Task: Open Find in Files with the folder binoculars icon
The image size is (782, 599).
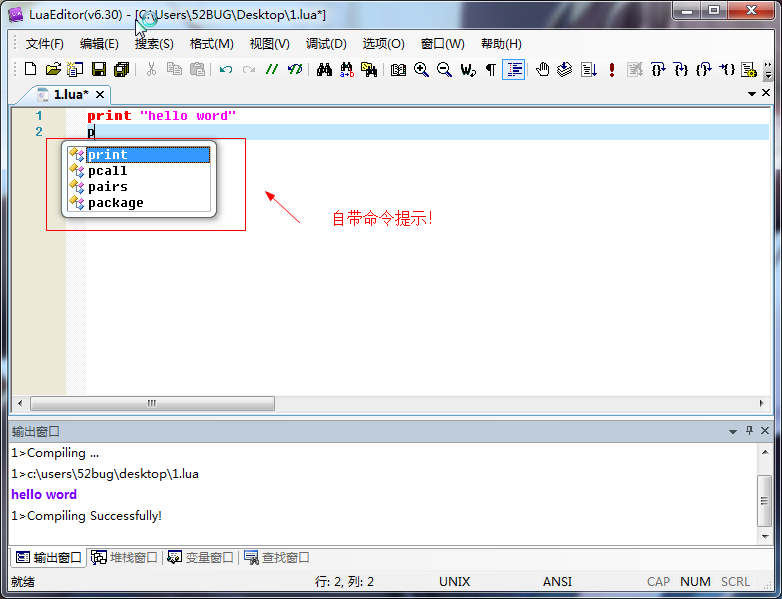Action: tap(369, 69)
